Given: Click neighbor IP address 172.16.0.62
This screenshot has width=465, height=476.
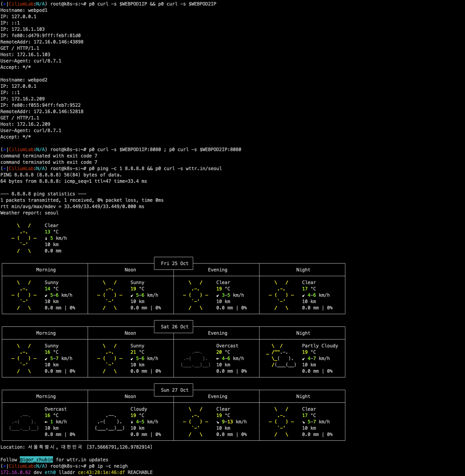Looking at the screenshot, I should [15, 472].
